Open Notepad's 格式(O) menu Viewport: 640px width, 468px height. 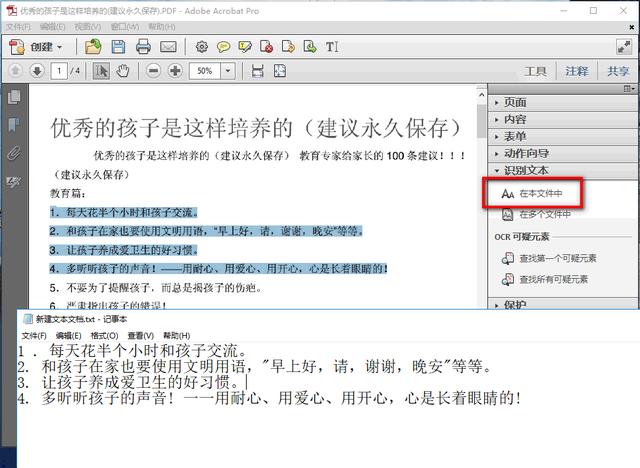(104, 335)
